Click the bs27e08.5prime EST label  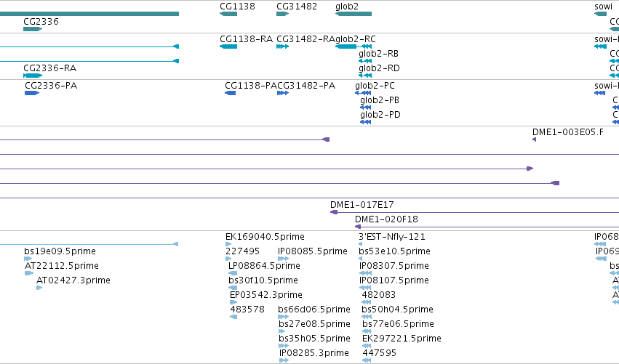pos(314,324)
